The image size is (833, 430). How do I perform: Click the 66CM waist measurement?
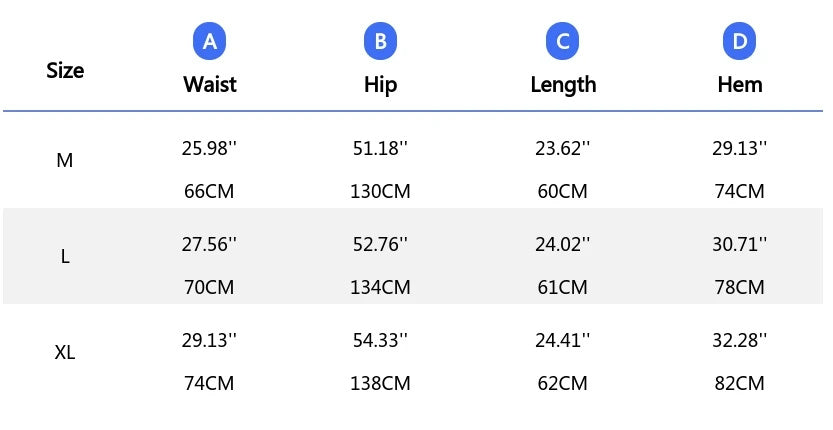point(209,191)
